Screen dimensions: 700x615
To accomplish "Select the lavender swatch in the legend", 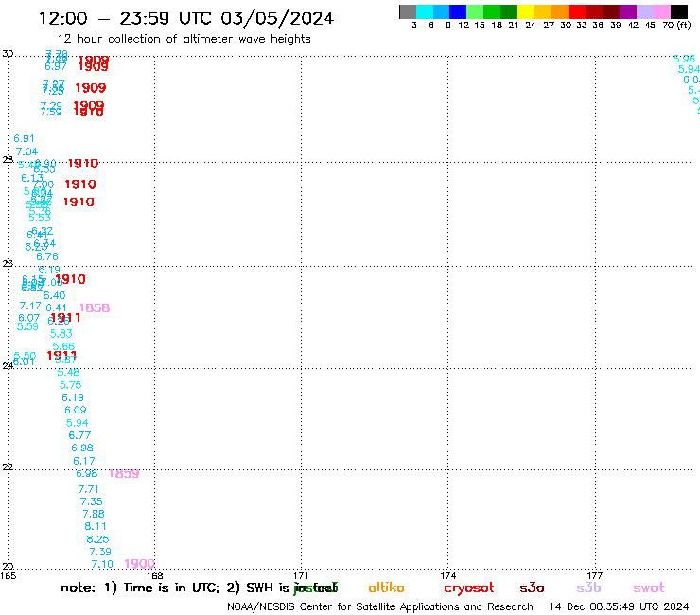I will 645,11.
